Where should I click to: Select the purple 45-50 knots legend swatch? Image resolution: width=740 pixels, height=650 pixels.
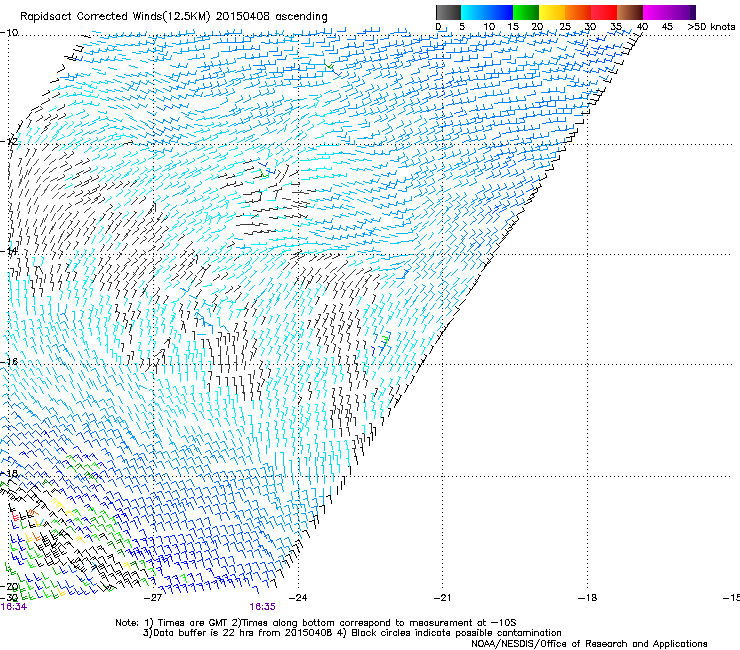682,12
